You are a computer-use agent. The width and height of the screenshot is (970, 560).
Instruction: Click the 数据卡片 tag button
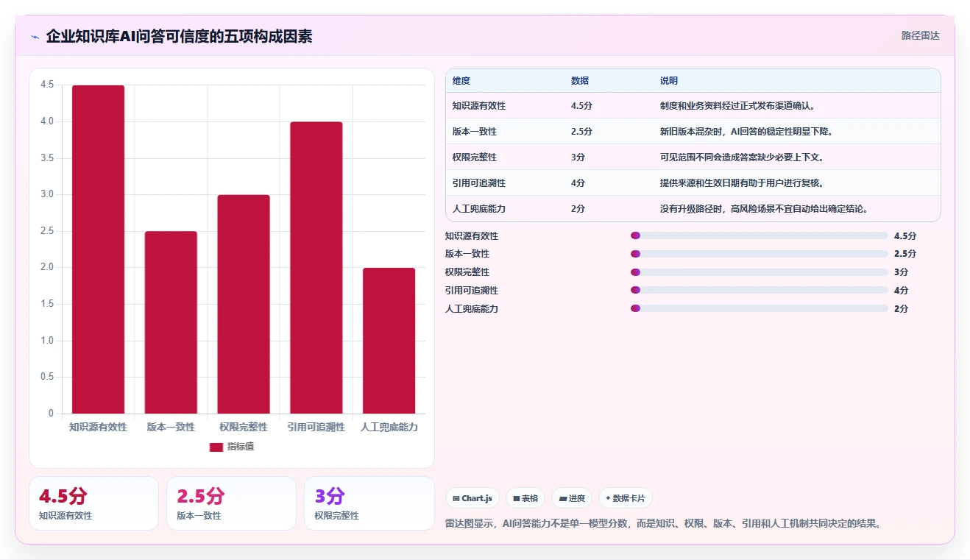[626, 498]
